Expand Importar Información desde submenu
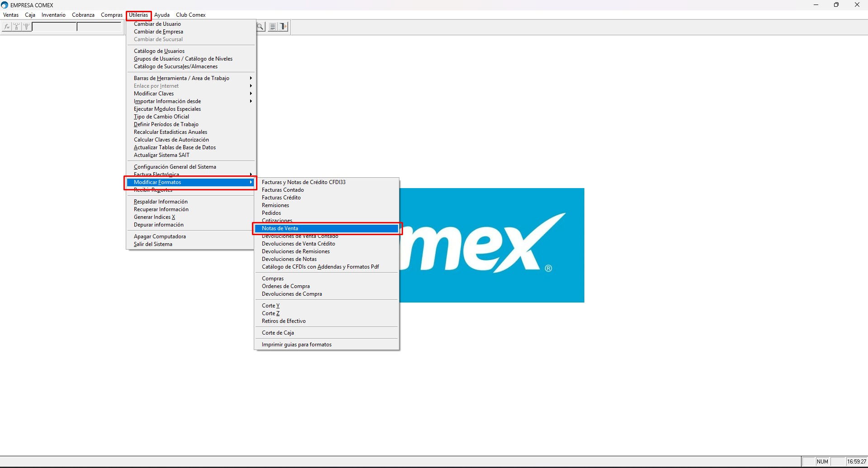This screenshot has width=868, height=468. pos(191,101)
